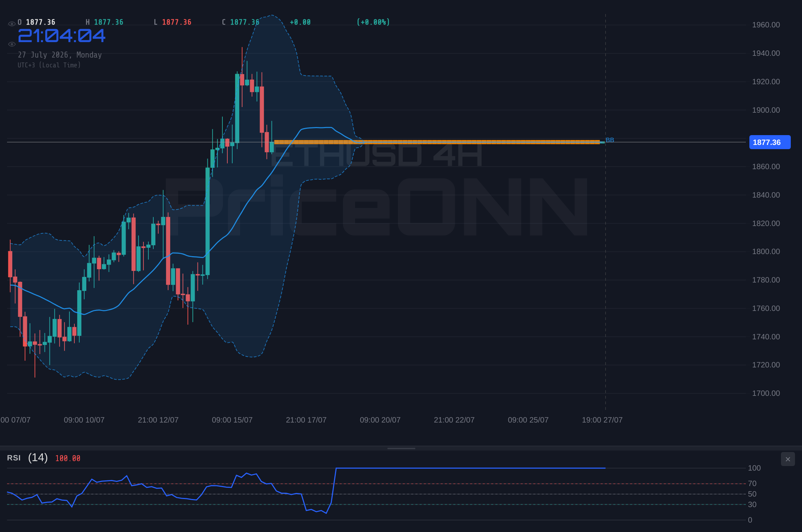This screenshot has height=532, width=802.
Task: Click the UTC+3 (Local Time) label
Action: [x=49, y=65]
